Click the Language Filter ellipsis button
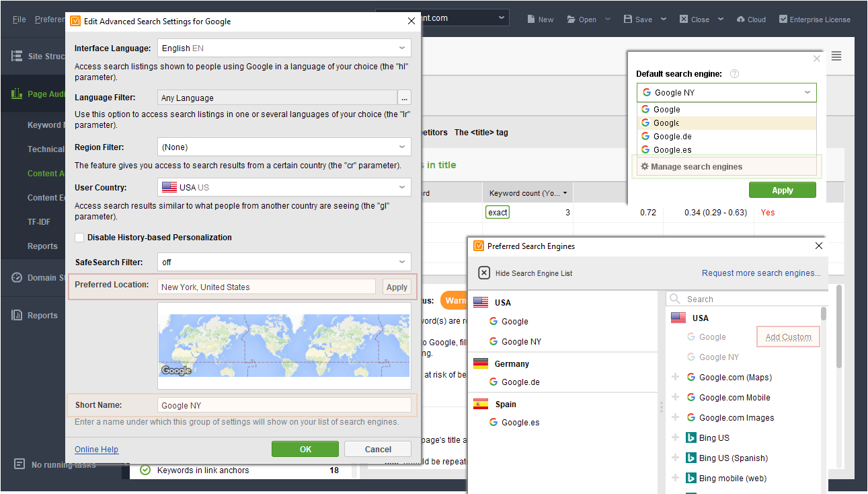The height and width of the screenshot is (494, 868). (x=404, y=98)
